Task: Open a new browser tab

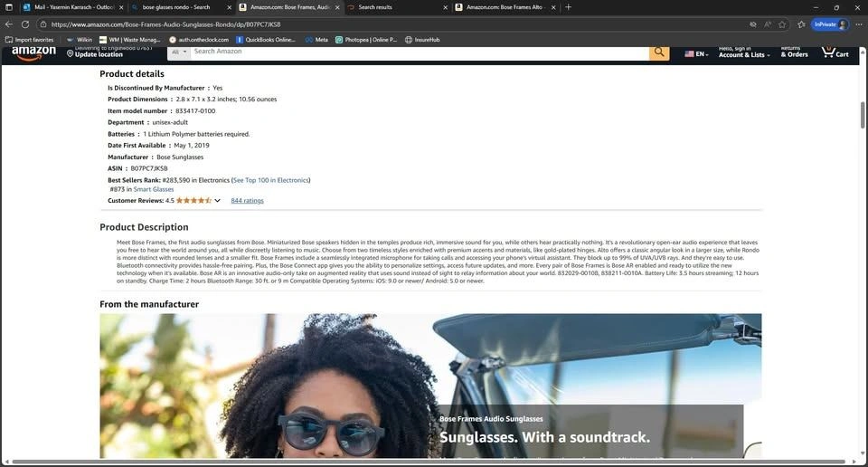Action: 568,7
